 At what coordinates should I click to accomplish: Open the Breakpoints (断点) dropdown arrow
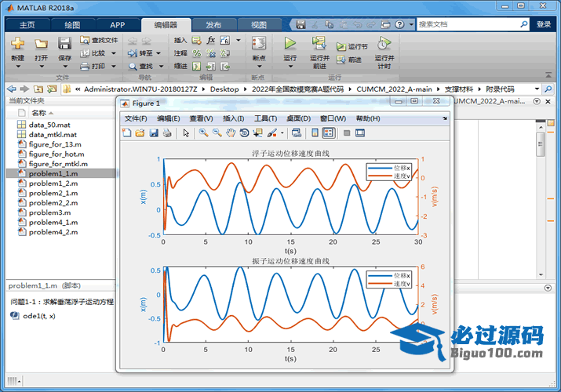[x=259, y=67]
